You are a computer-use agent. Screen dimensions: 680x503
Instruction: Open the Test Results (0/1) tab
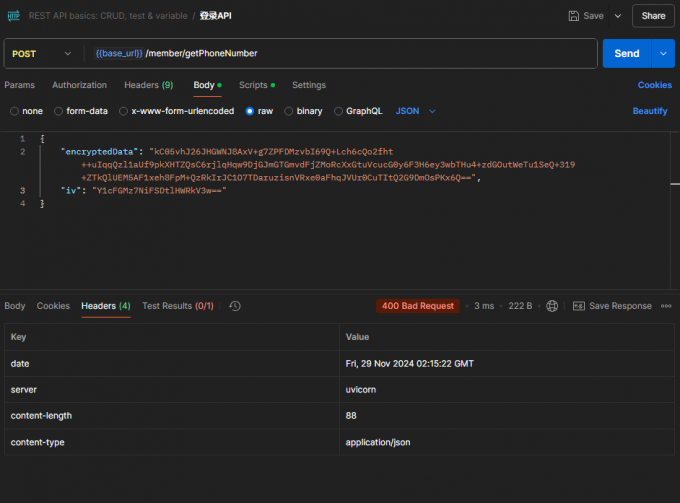coord(178,306)
